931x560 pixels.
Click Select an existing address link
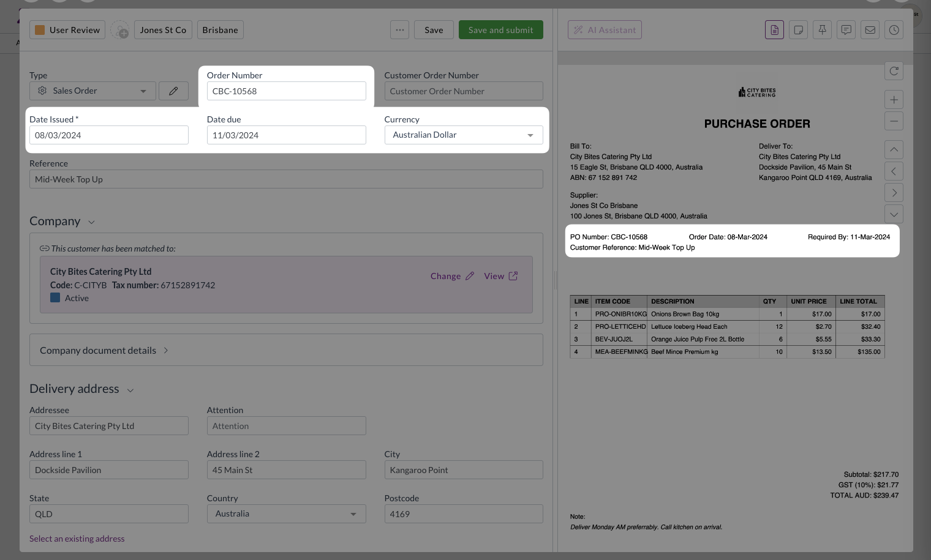pyautogui.click(x=77, y=539)
